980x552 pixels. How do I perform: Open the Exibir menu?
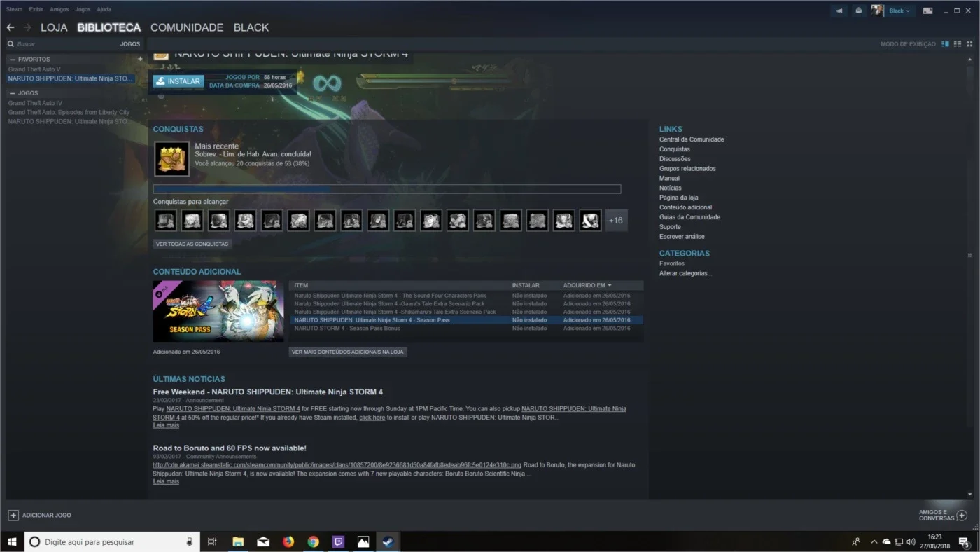coord(36,10)
